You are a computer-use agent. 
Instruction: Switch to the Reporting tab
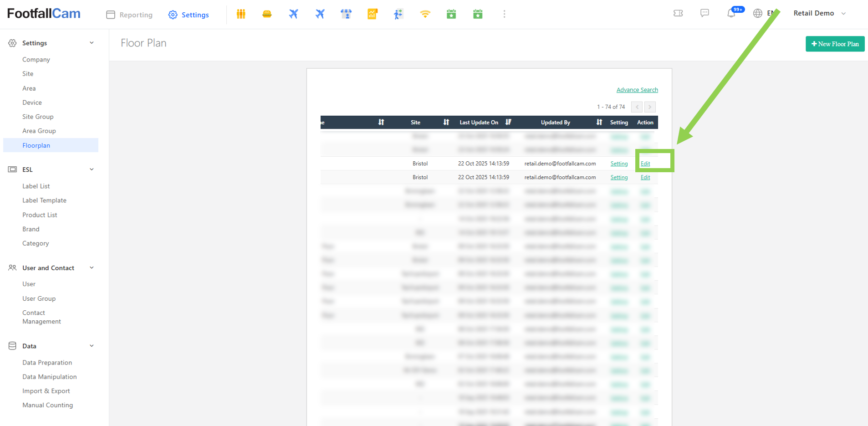tap(129, 15)
